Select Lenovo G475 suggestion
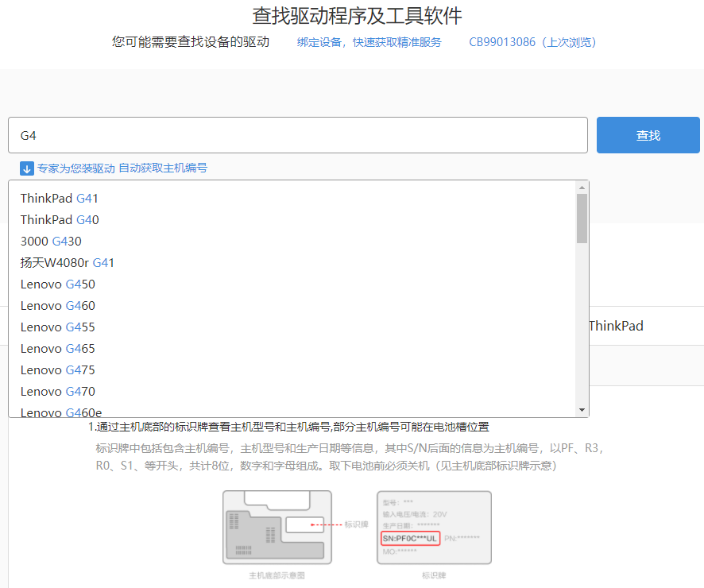 (x=58, y=371)
